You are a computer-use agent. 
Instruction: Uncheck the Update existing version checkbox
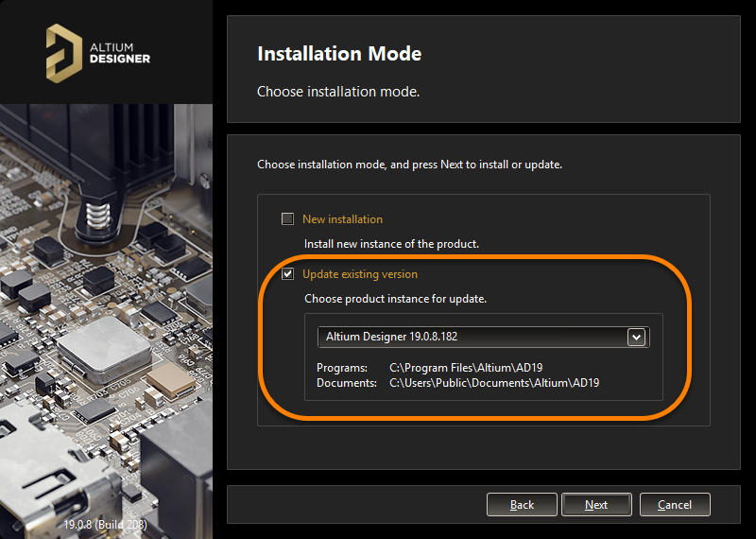[x=288, y=274]
